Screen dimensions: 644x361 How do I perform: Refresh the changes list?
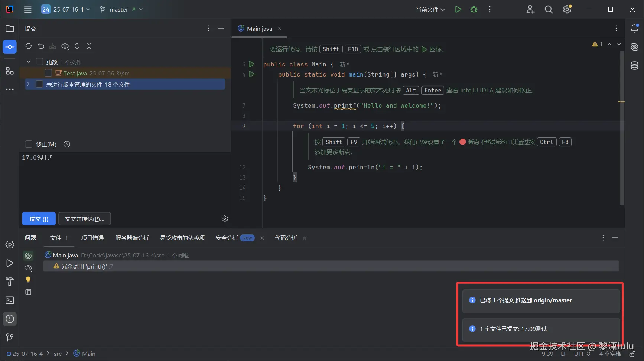[29, 46]
